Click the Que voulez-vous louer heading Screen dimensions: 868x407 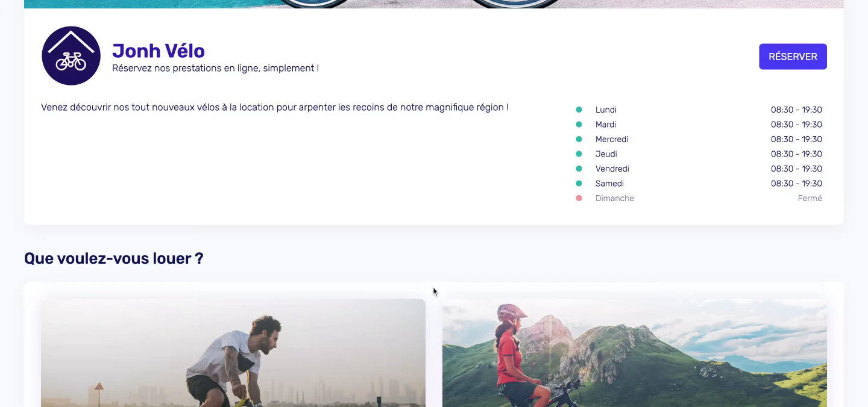(114, 258)
